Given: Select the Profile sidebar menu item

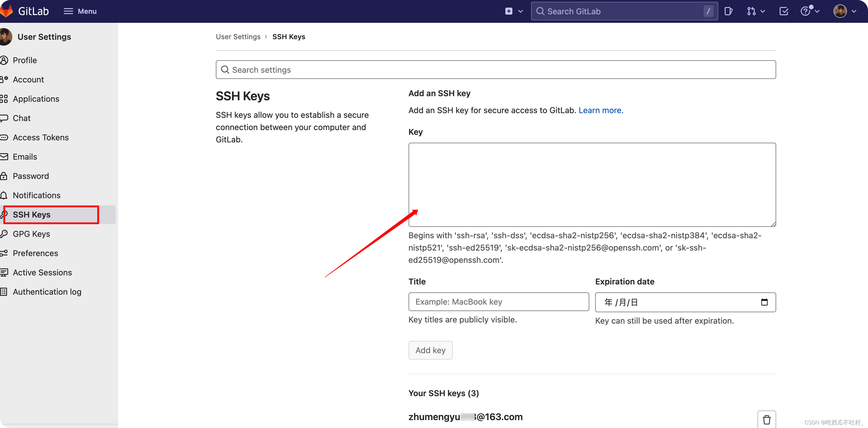Looking at the screenshot, I should click(x=24, y=60).
